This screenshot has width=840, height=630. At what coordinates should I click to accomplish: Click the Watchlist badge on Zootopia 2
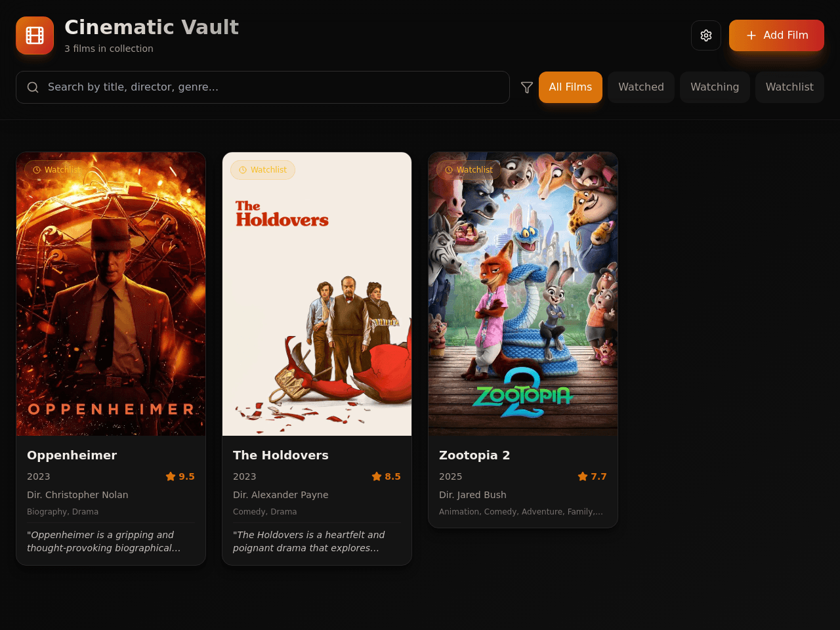click(x=469, y=170)
